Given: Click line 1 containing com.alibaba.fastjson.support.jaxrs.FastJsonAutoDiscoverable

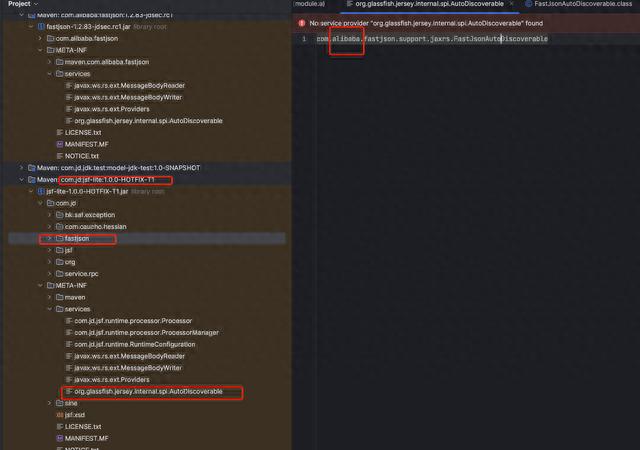Looking at the screenshot, I should [x=432, y=39].
